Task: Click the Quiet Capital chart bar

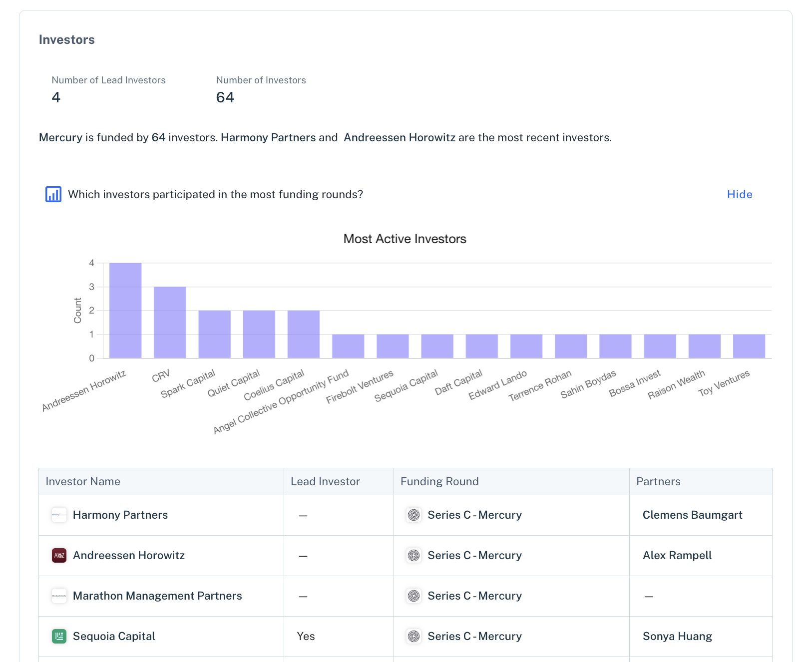Action: [x=259, y=334]
